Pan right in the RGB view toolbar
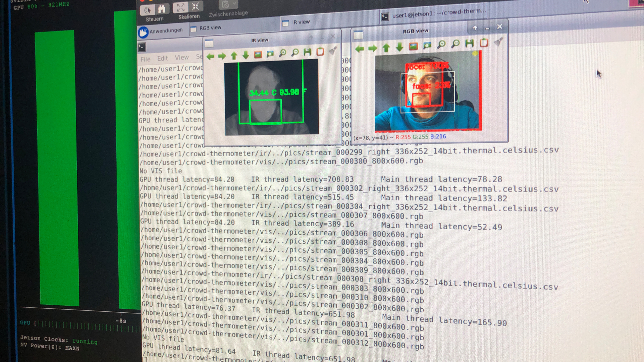Viewport: 644px width, 362px height. click(x=372, y=49)
